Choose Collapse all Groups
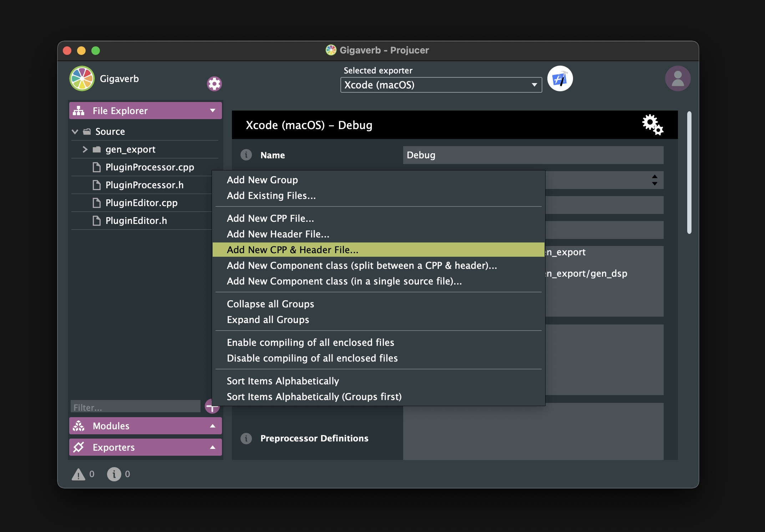Image resolution: width=765 pixels, height=532 pixels. [378, 304]
